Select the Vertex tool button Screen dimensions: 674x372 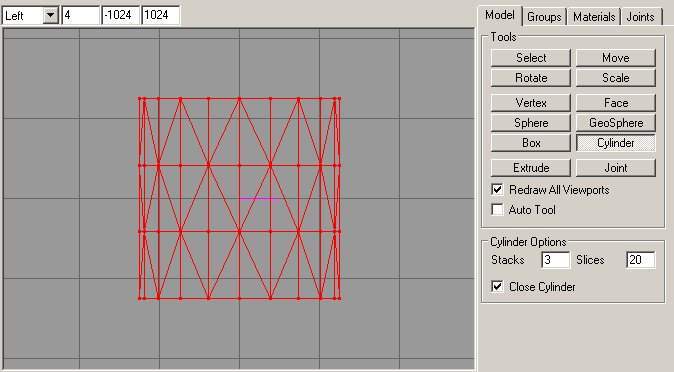tap(531, 103)
